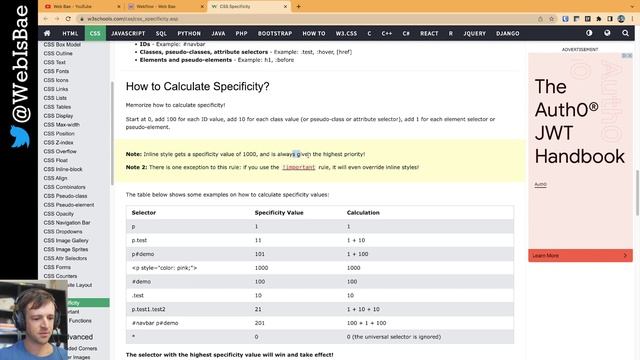Switch to the Webflow Web Bae tab
Image resolution: width=640 pixels, height=360 pixels.
(165, 7)
